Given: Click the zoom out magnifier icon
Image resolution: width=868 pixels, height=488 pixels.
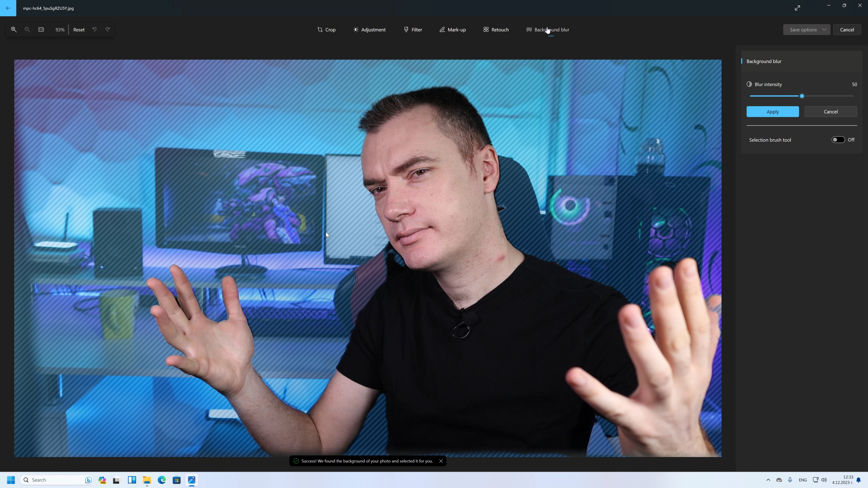Looking at the screenshot, I should (x=27, y=30).
